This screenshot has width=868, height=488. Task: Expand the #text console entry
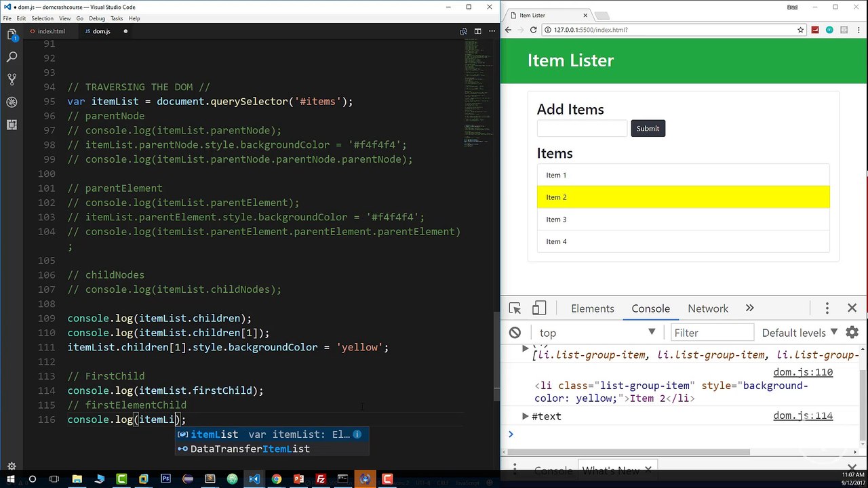click(x=526, y=416)
